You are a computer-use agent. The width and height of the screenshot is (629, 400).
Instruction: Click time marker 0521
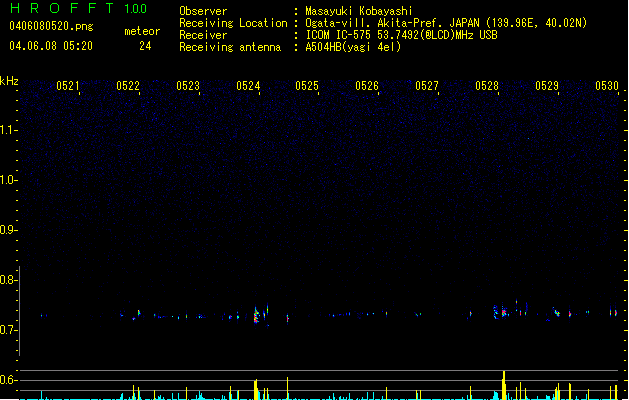pyautogui.click(x=68, y=86)
